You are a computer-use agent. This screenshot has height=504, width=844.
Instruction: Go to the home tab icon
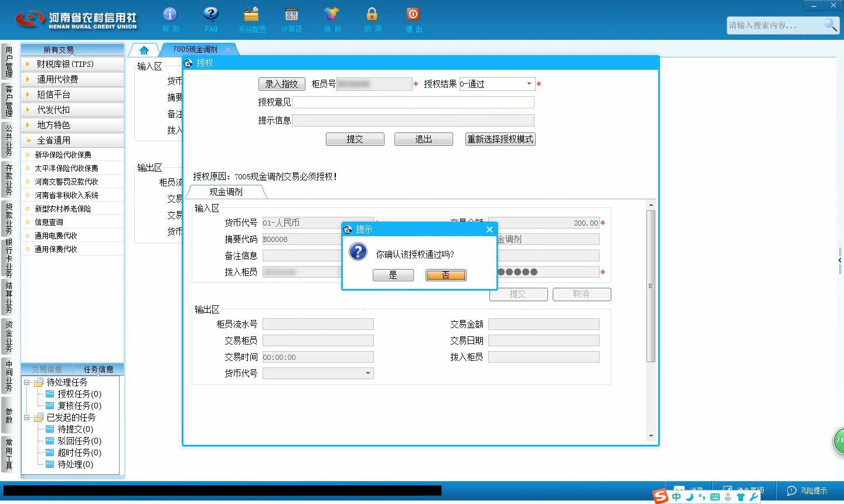[x=144, y=50]
